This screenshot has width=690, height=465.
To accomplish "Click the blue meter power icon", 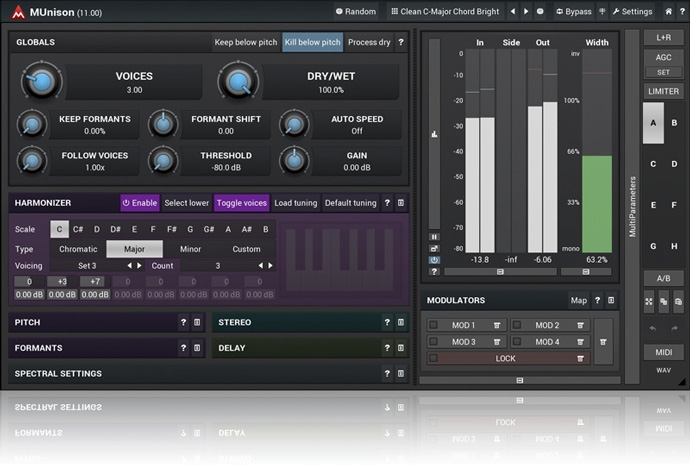I will pos(434,260).
